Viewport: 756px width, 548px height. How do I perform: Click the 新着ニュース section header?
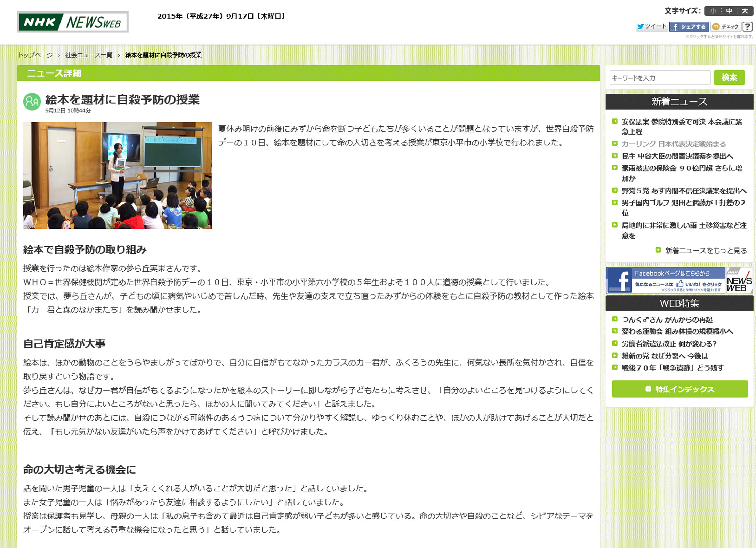click(679, 102)
